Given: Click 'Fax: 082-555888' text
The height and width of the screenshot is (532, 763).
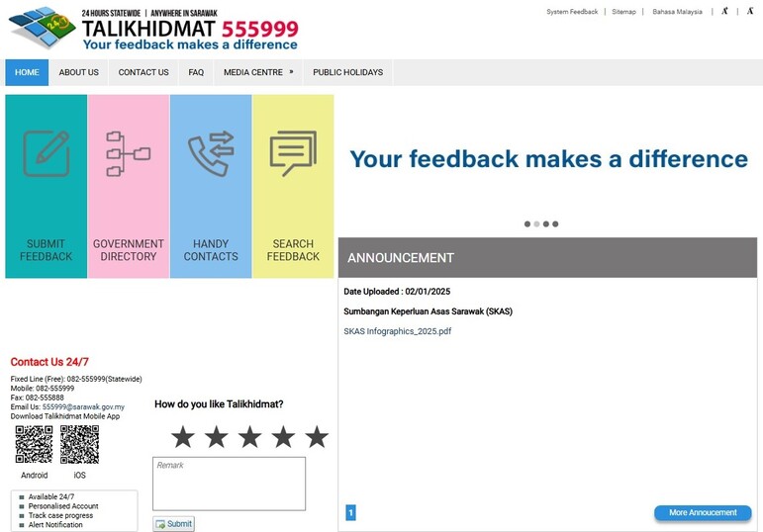Looking at the screenshot, I should click(37, 398).
